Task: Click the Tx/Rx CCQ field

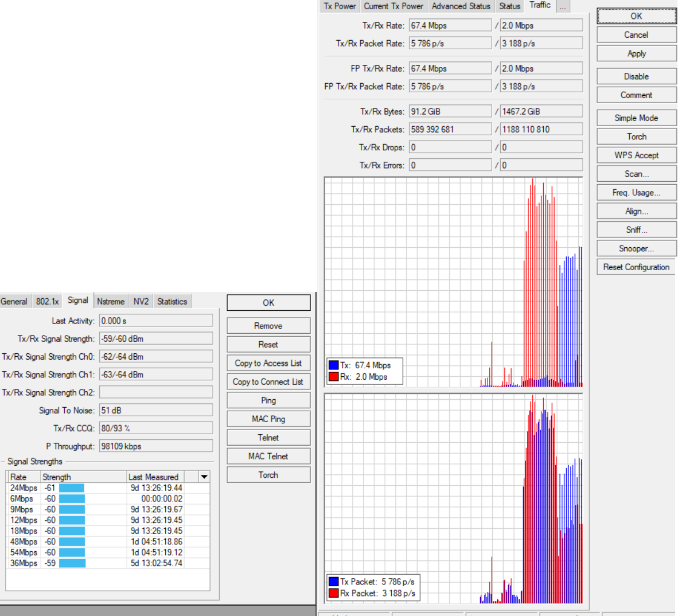Action: point(155,428)
